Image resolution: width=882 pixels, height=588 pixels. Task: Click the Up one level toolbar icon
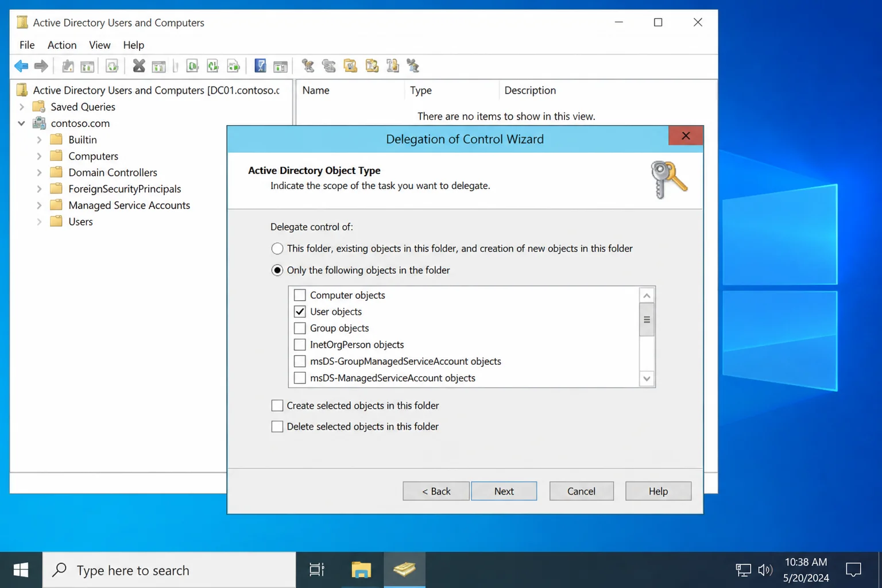pos(68,66)
